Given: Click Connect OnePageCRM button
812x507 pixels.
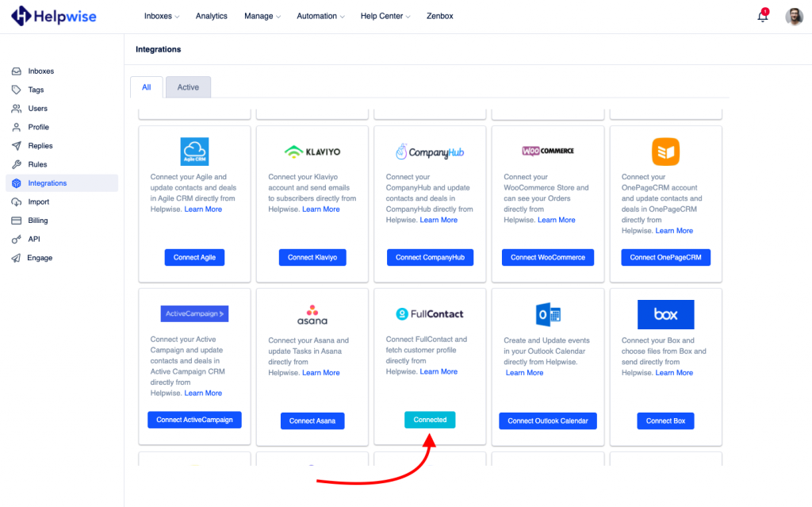Looking at the screenshot, I should coord(665,257).
